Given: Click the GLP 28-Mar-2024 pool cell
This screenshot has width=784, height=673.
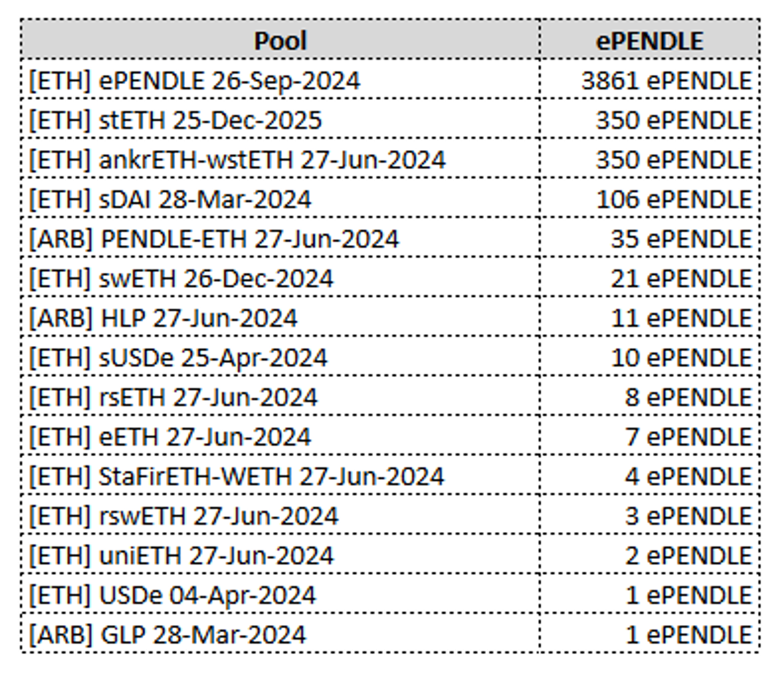Looking at the screenshot, I should coord(168,635).
